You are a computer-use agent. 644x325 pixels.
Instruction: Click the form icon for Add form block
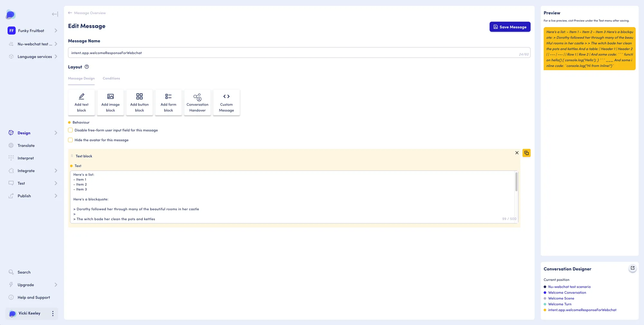tap(168, 97)
